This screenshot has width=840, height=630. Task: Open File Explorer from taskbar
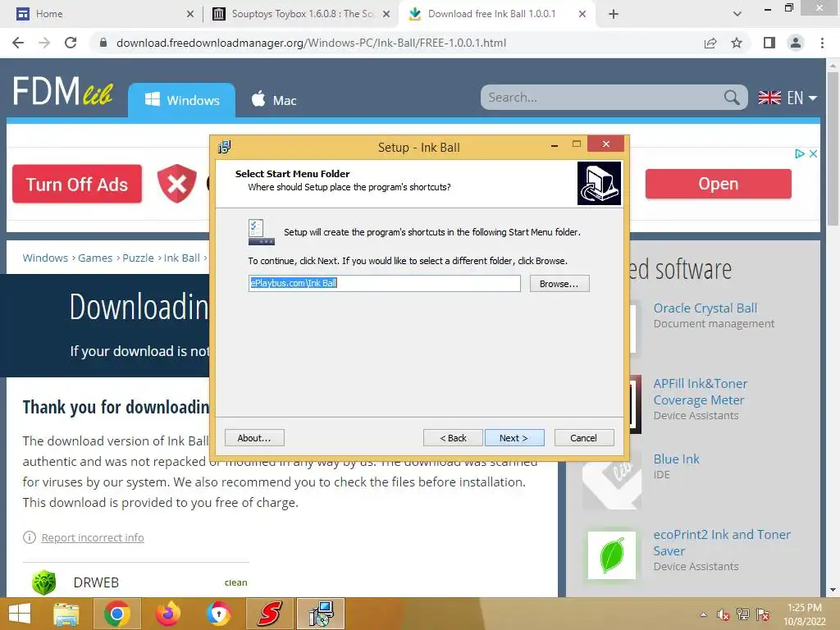66,614
